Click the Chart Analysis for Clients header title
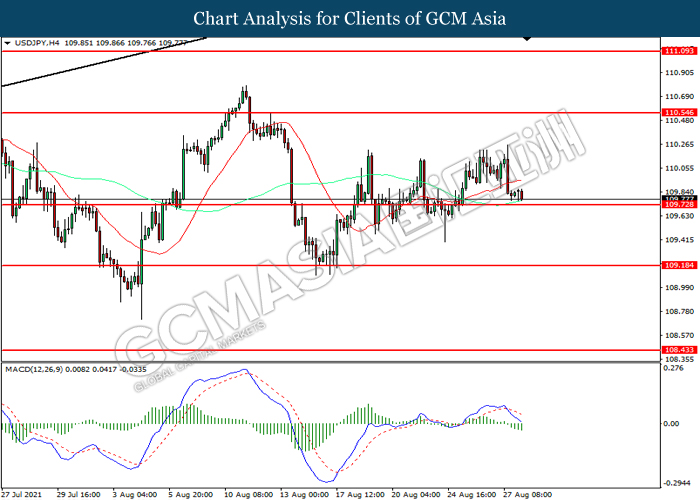 350,19
